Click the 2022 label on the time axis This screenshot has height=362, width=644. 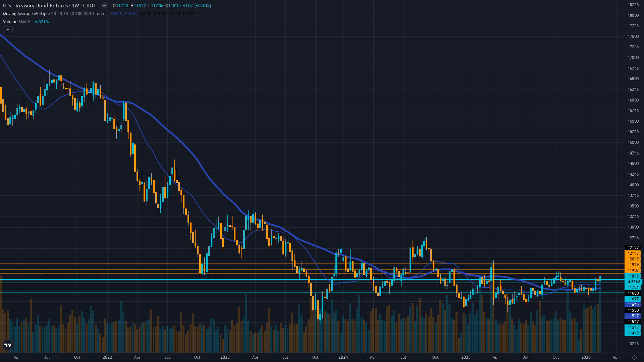pos(107,357)
